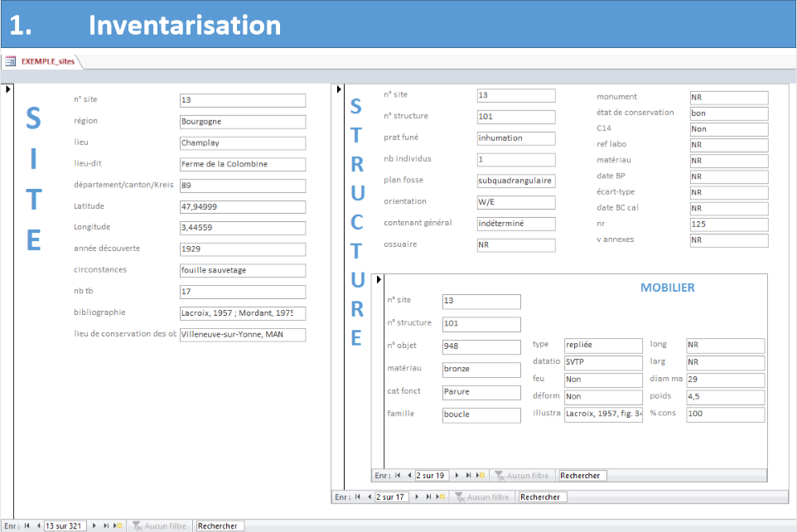Click contenant général field 'indéterminé'
The image size is (797, 532).
(x=516, y=224)
